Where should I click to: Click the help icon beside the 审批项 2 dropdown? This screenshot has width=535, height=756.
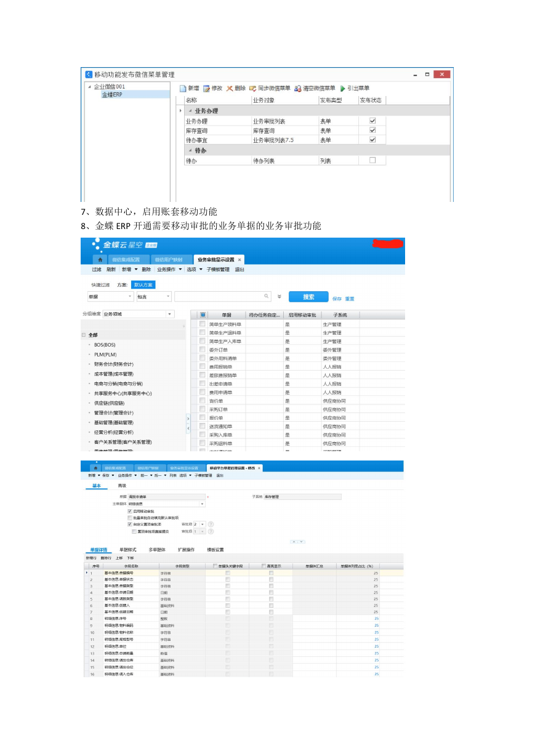211,524
